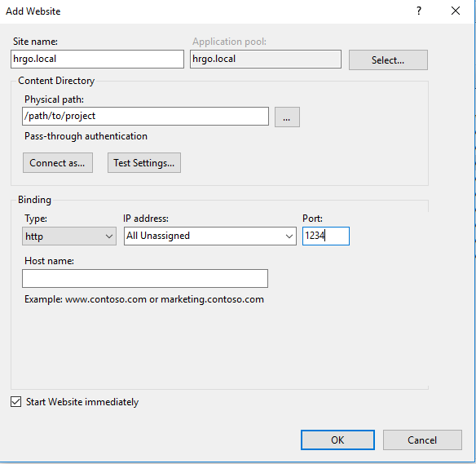Confirm the new website with OK
The height and width of the screenshot is (464, 476).
337,440
